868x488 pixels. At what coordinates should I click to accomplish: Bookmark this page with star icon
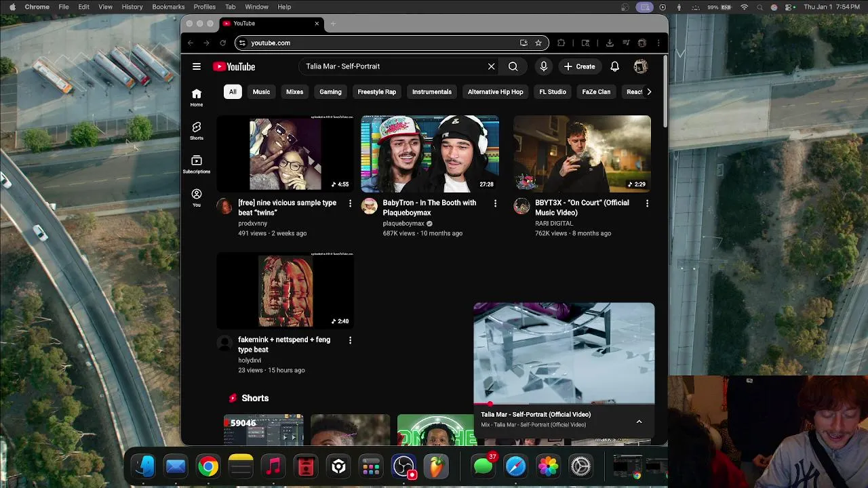coord(538,43)
